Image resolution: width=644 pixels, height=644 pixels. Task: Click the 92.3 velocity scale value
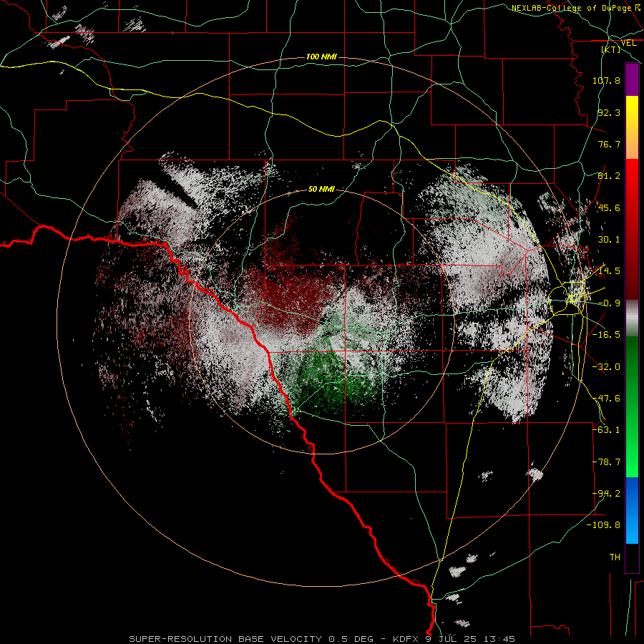click(x=609, y=112)
